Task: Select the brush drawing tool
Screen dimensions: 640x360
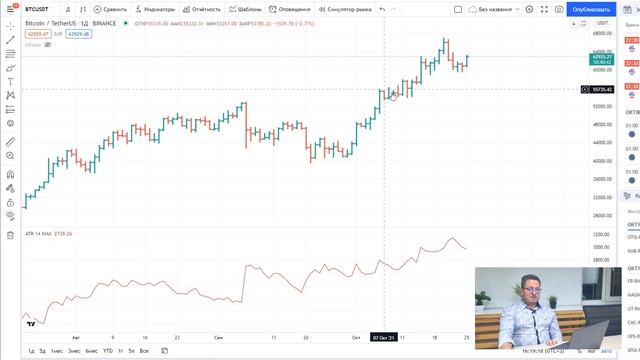Action: point(11,68)
